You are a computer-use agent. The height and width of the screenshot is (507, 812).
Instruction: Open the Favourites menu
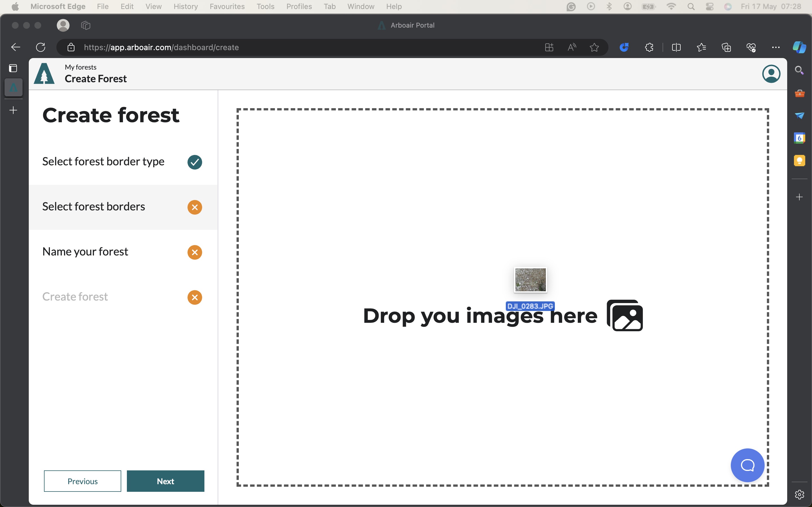pos(227,6)
